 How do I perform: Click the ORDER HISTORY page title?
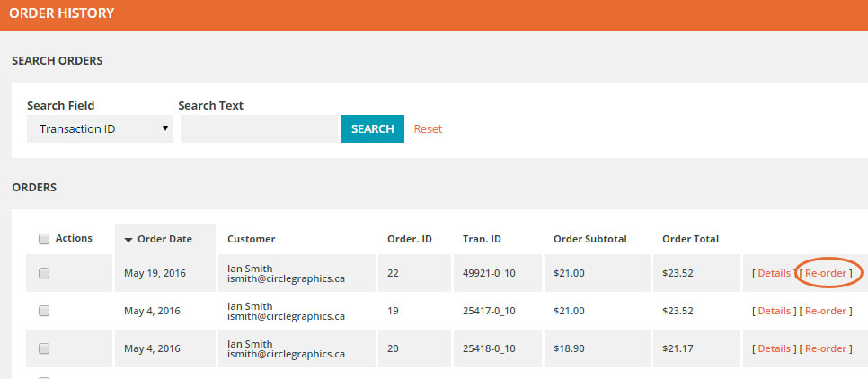click(61, 13)
